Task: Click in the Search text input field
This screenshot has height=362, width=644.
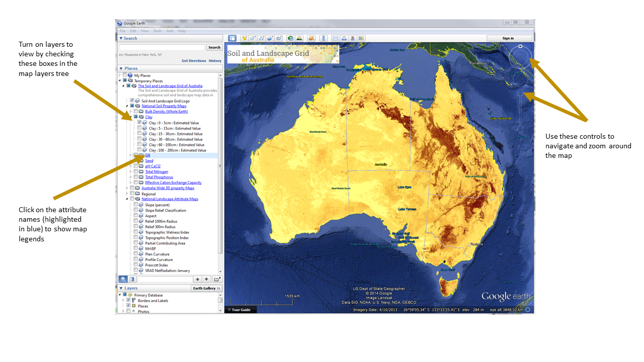Action: pyautogui.click(x=162, y=47)
